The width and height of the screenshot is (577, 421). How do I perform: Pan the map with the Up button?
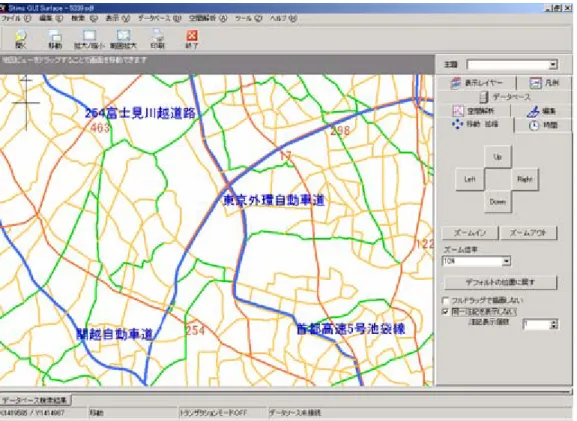point(498,157)
